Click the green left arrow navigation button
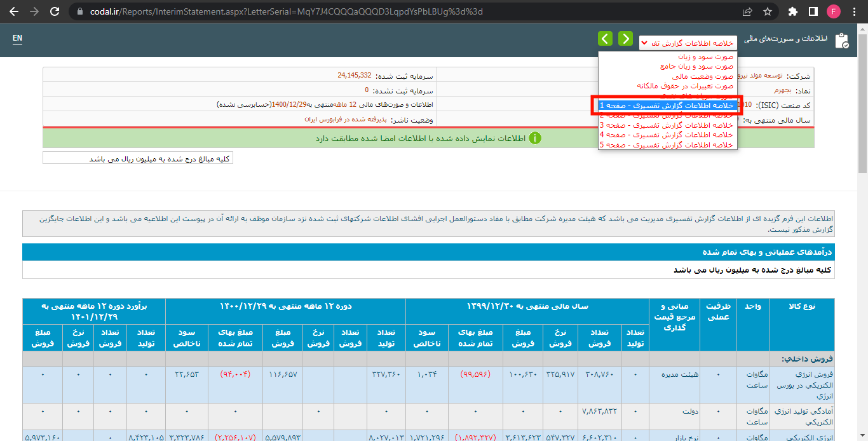 click(x=605, y=39)
